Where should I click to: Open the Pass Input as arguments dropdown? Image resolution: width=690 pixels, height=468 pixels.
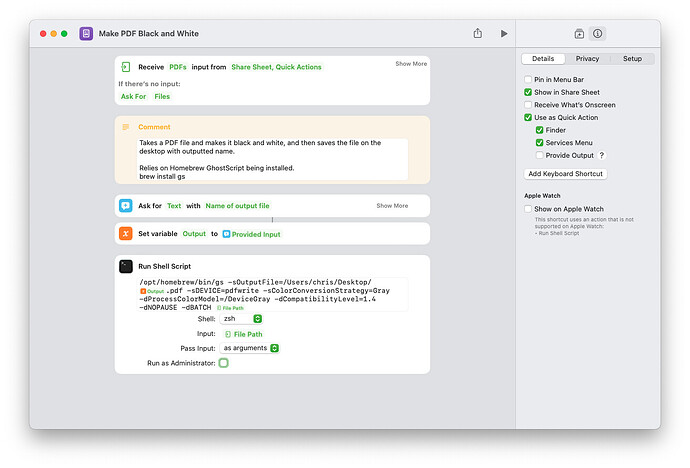click(x=250, y=348)
